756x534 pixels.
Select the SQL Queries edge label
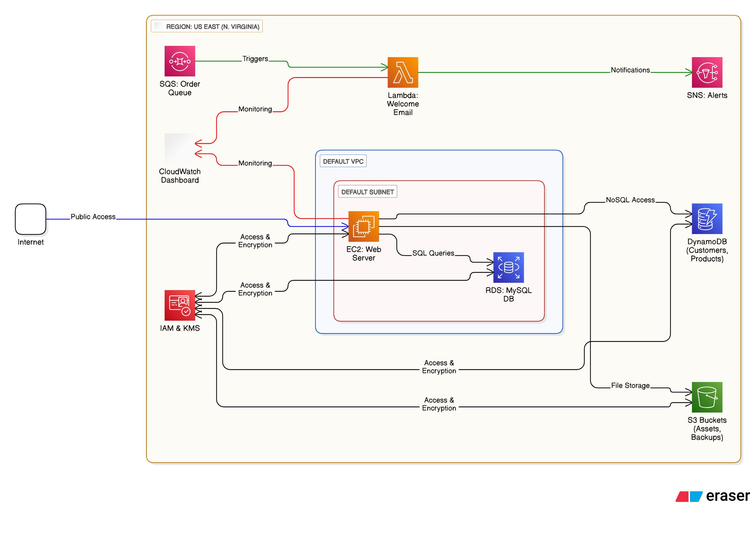[433, 253]
